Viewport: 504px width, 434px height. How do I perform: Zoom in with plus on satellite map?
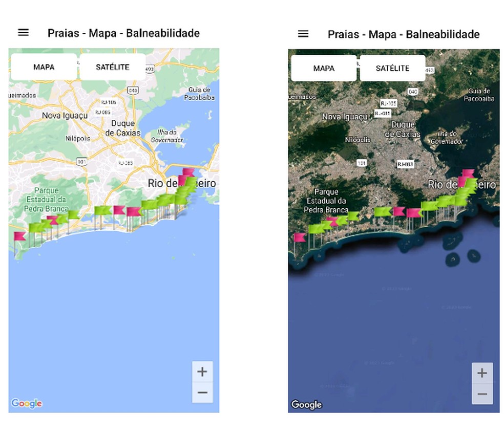tap(482, 373)
